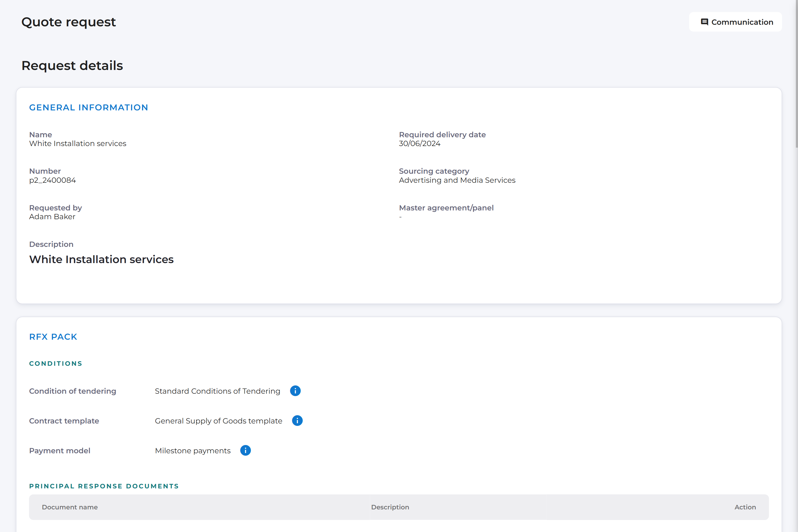Open the Communication button
Image resolution: width=798 pixels, height=532 pixels.
(735, 22)
